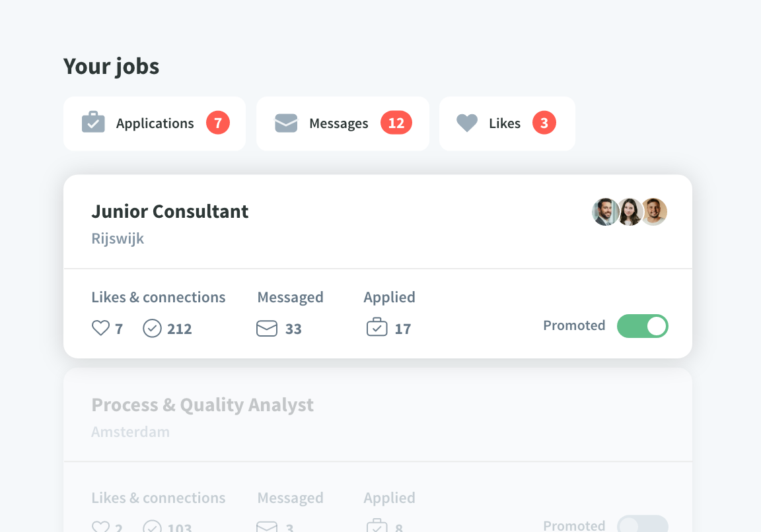The width and height of the screenshot is (761, 532).
Task: Click the connections checkmark circle icon showing 212
Action: click(x=152, y=328)
